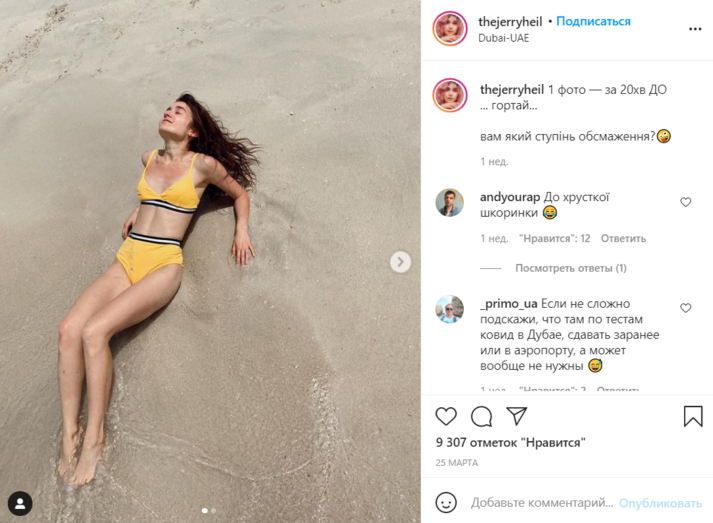Show tagged people icon on photo
713x523 pixels.
20,503
